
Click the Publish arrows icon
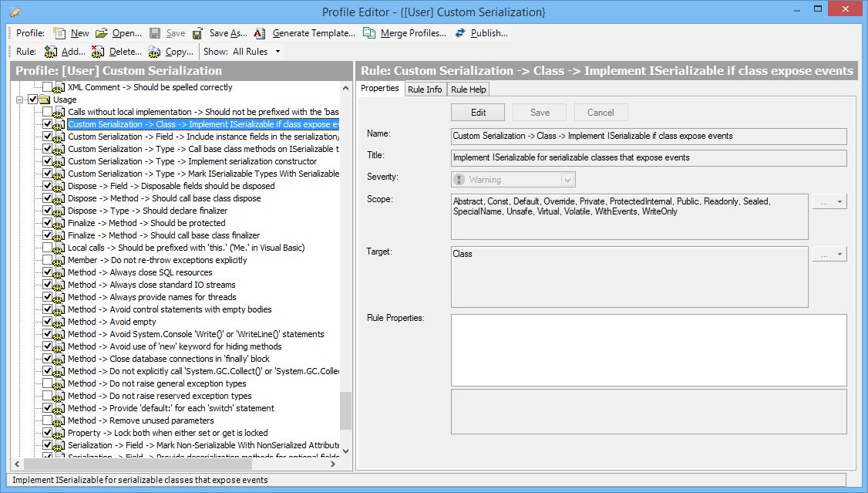click(460, 33)
